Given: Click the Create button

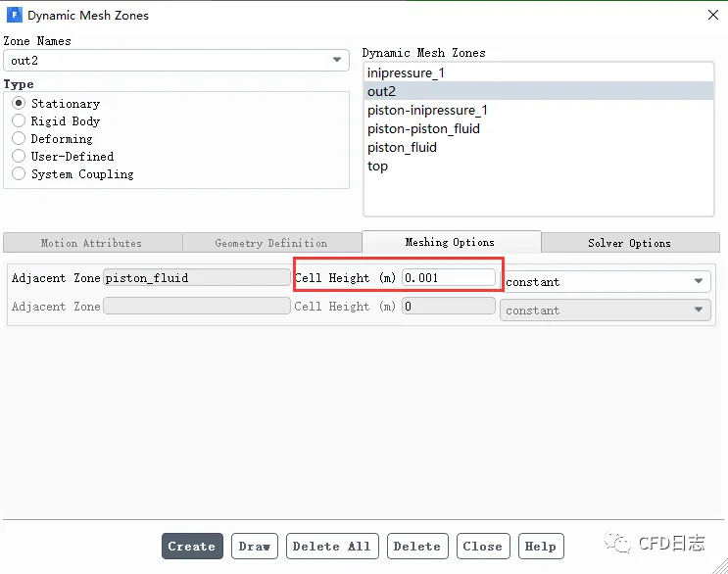Looking at the screenshot, I should tap(192, 547).
